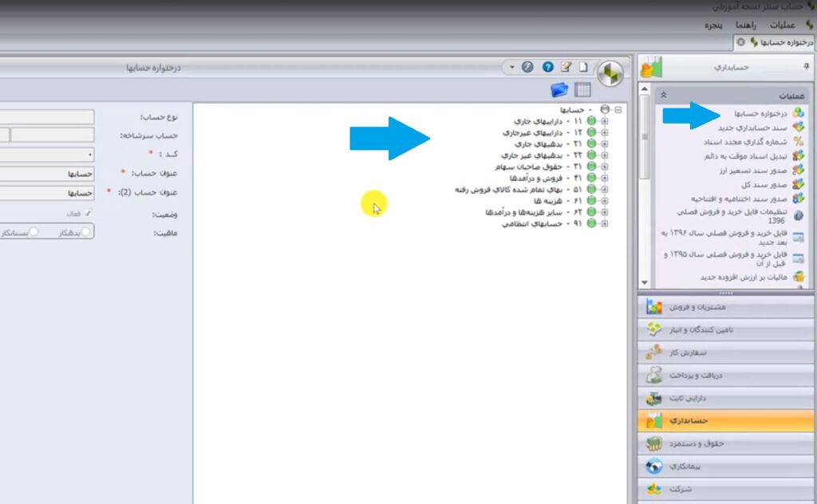Open فایل خرید و فروش فصلی سال ۱۳۹۵ و قبل
The width and height of the screenshot is (817, 504).
(x=724, y=258)
